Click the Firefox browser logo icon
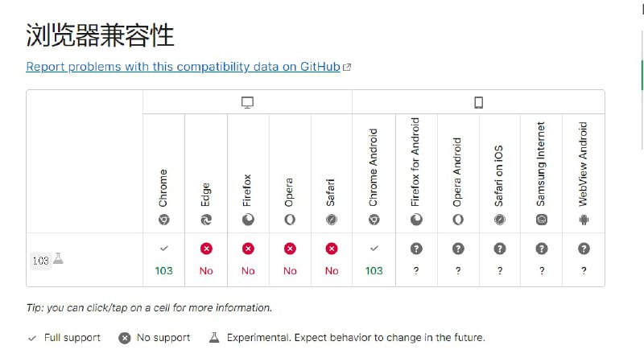Screen dimensions: 644x358 click(x=248, y=220)
